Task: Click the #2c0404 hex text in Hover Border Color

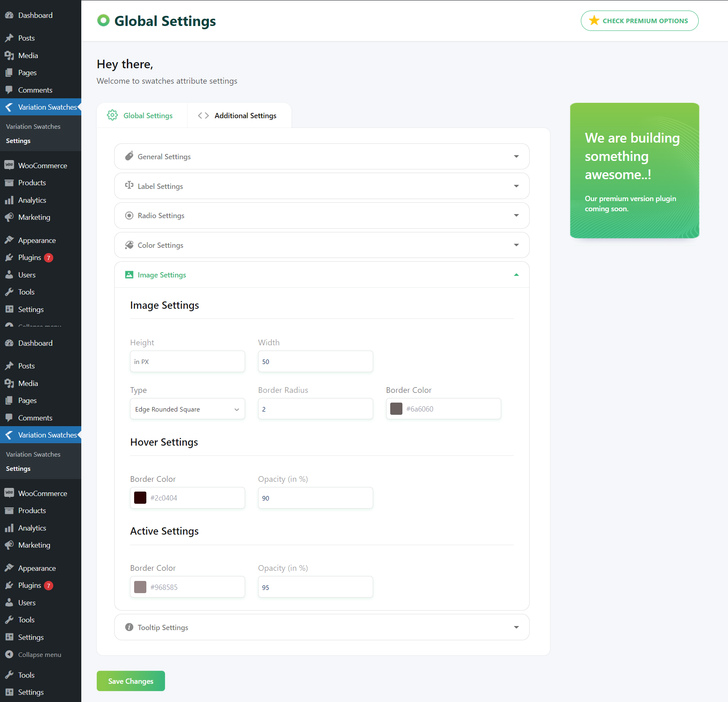Action: tap(163, 498)
